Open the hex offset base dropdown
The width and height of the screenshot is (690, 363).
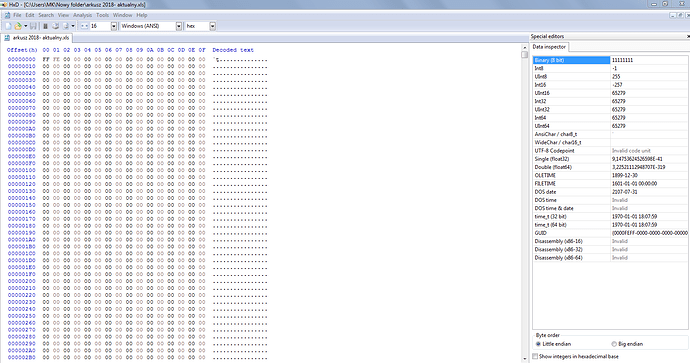point(213,26)
